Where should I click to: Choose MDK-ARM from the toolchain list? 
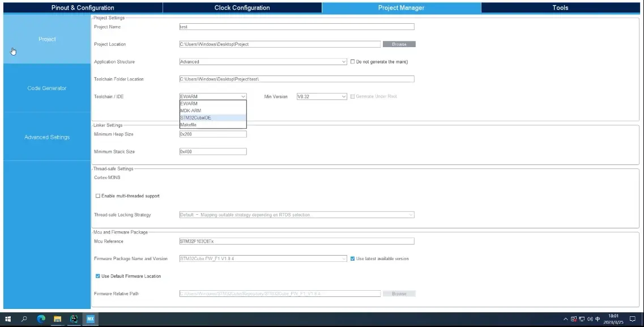click(x=213, y=111)
